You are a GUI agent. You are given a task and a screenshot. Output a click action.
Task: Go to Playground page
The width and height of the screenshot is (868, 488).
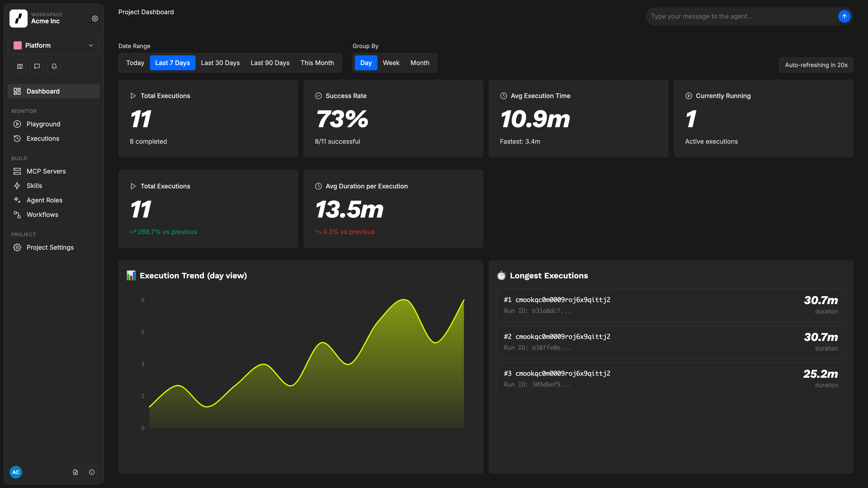pyautogui.click(x=54, y=124)
